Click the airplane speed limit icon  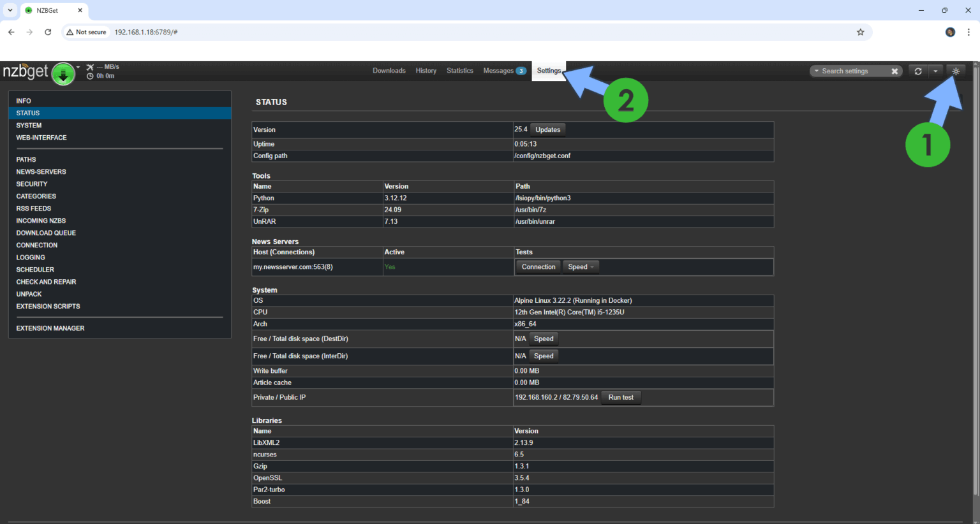90,67
